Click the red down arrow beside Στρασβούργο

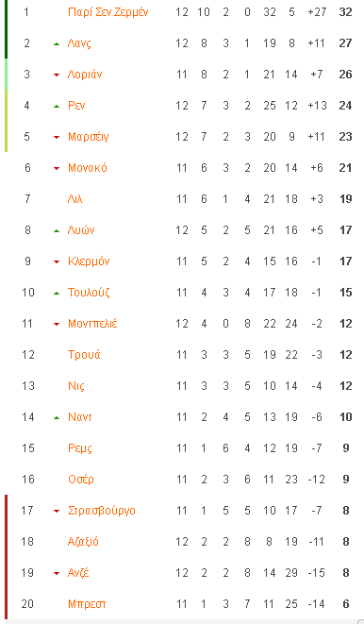pos(57,512)
